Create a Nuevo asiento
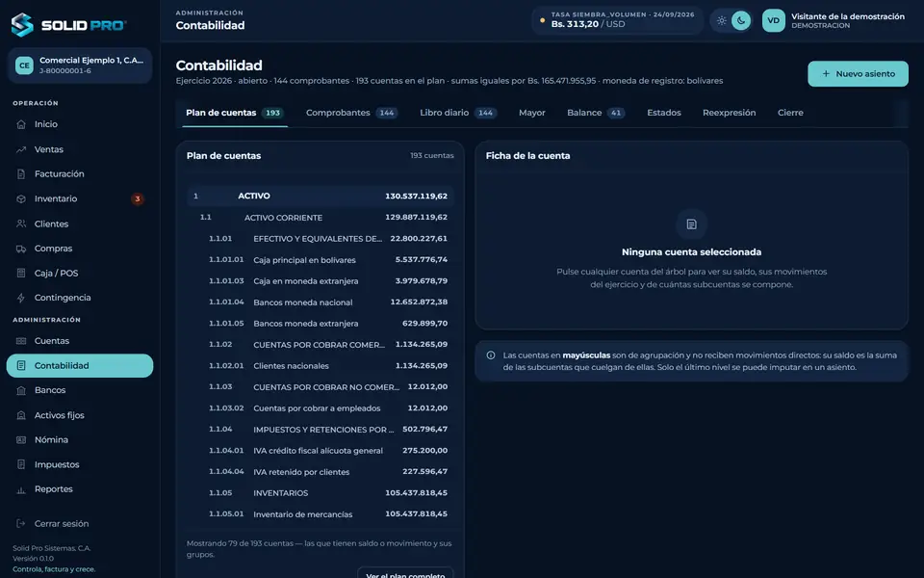 [x=858, y=74]
